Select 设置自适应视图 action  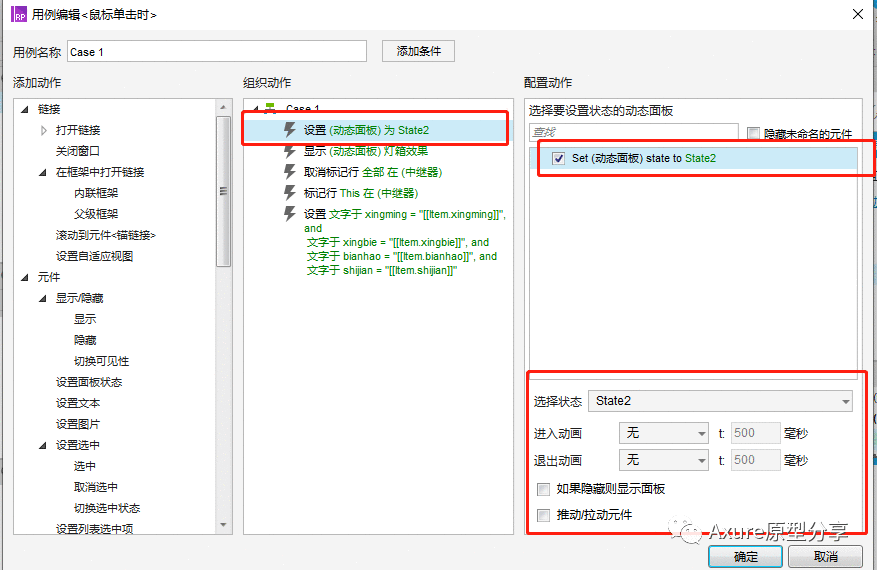tap(94, 256)
